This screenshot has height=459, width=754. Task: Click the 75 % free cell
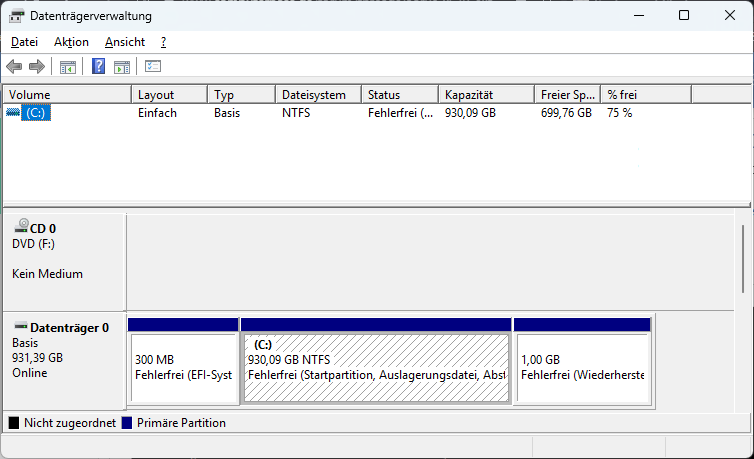(619, 113)
